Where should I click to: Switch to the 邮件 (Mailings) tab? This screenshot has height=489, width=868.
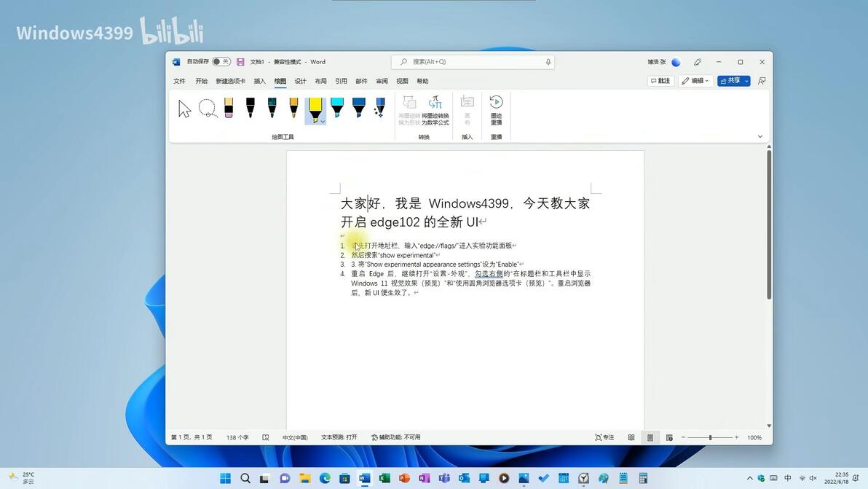(361, 81)
